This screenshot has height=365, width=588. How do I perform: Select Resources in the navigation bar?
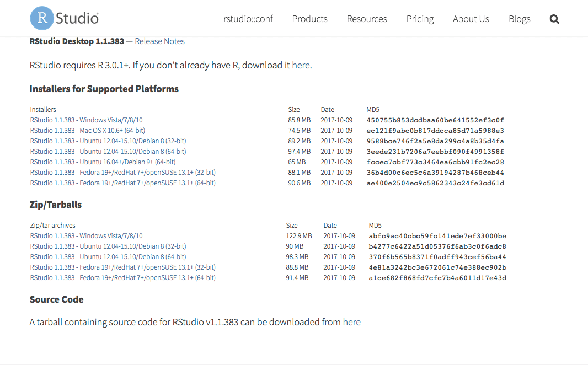tap(367, 19)
